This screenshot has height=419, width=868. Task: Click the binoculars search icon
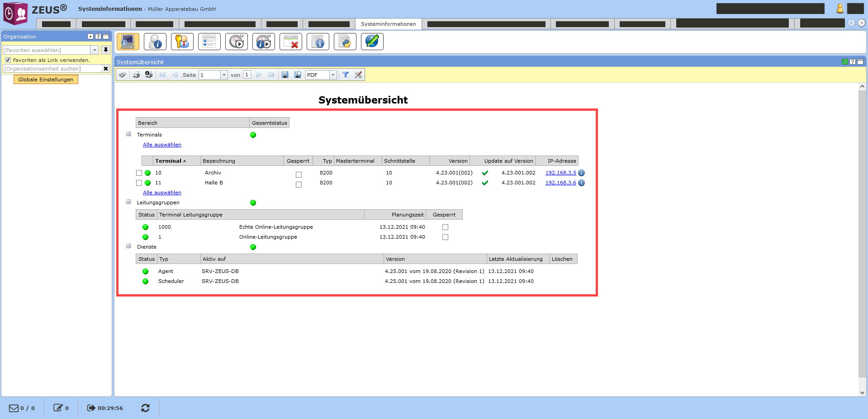tap(123, 75)
